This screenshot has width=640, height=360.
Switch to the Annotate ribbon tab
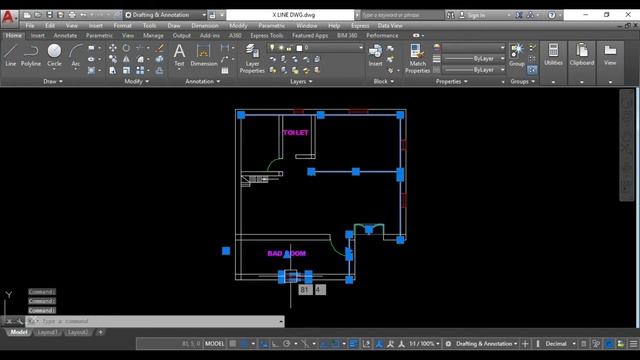point(65,36)
